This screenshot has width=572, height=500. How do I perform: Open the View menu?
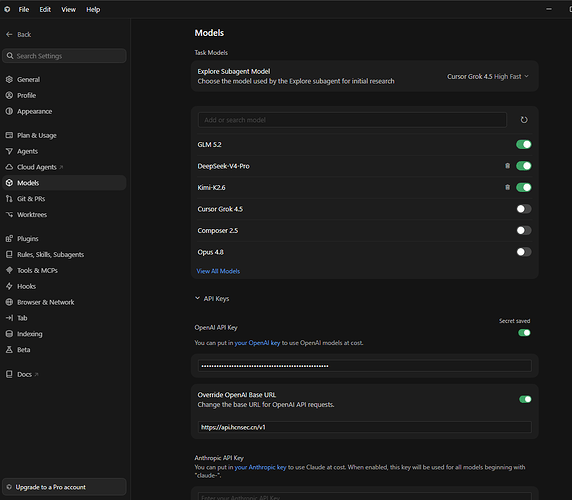68,9
